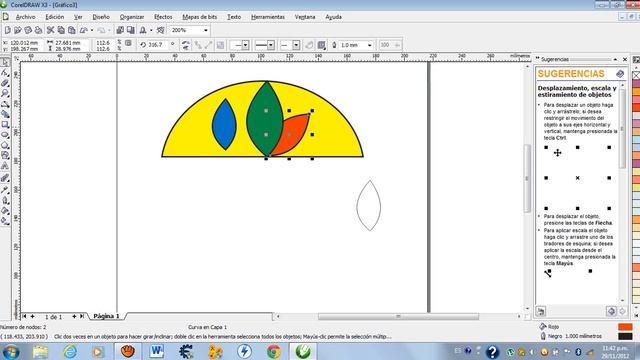640x360 pixels.
Task: Open the outline width 1.0 mm dropdown
Action: (369, 45)
